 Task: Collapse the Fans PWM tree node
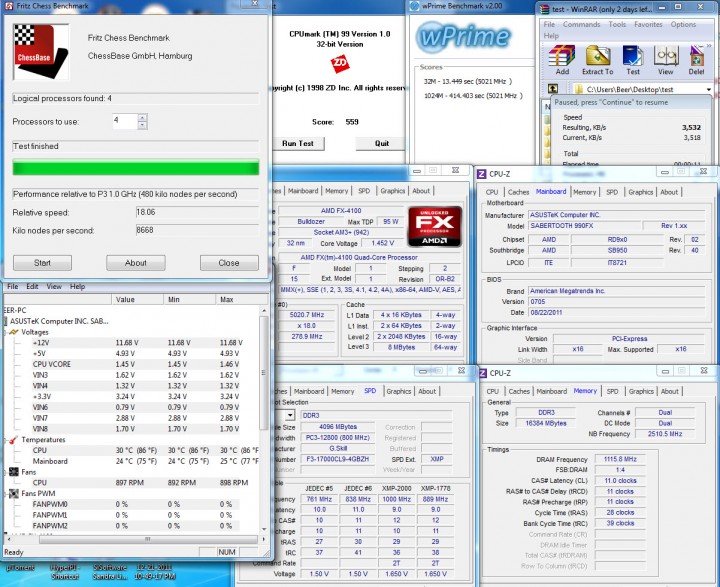click(x=6, y=494)
